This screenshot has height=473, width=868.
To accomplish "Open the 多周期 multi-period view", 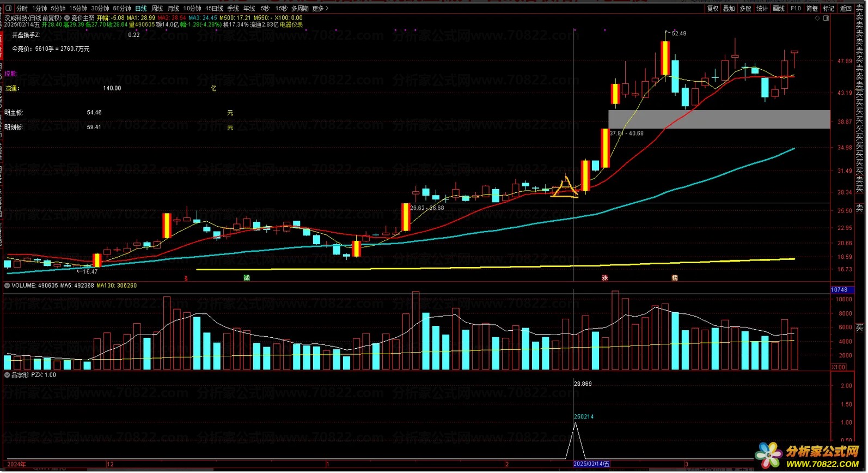I will (299, 8).
